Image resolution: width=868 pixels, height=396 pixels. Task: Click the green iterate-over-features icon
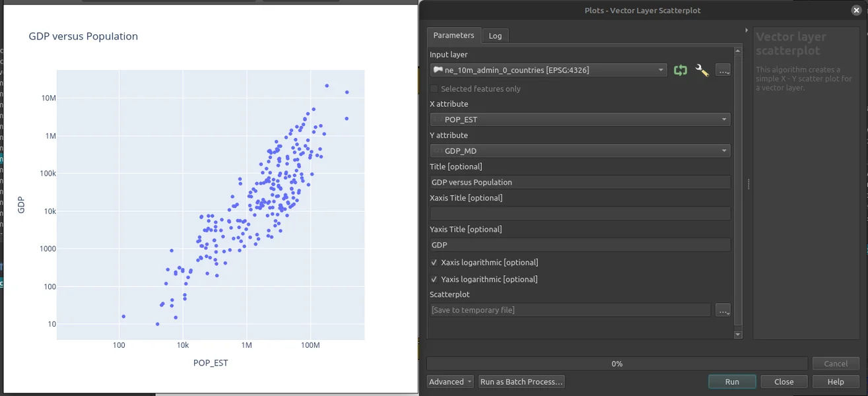click(x=680, y=71)
